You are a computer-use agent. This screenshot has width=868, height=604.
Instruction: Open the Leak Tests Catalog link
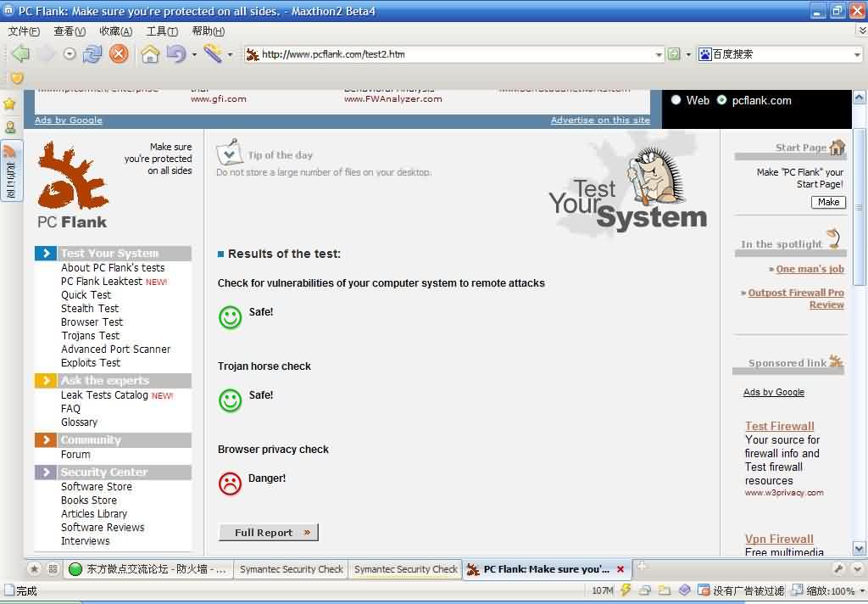point(104,395)
